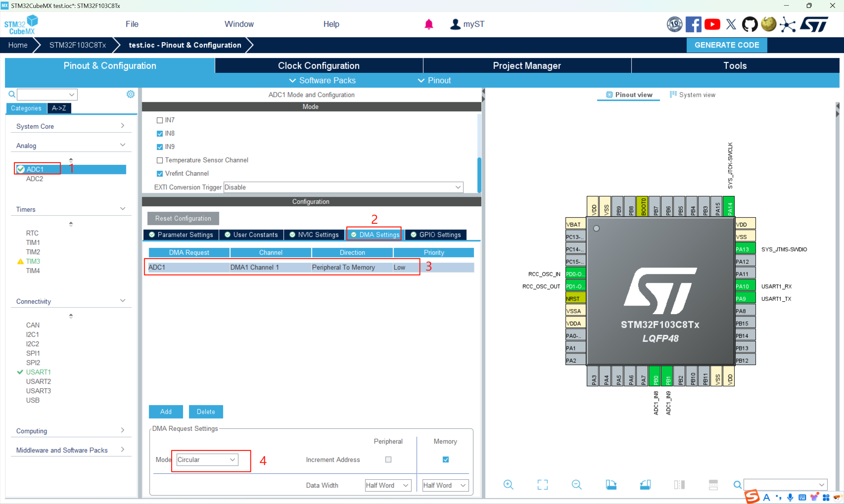Rotate the chip counter-clockwise icon

click(645, 485)
